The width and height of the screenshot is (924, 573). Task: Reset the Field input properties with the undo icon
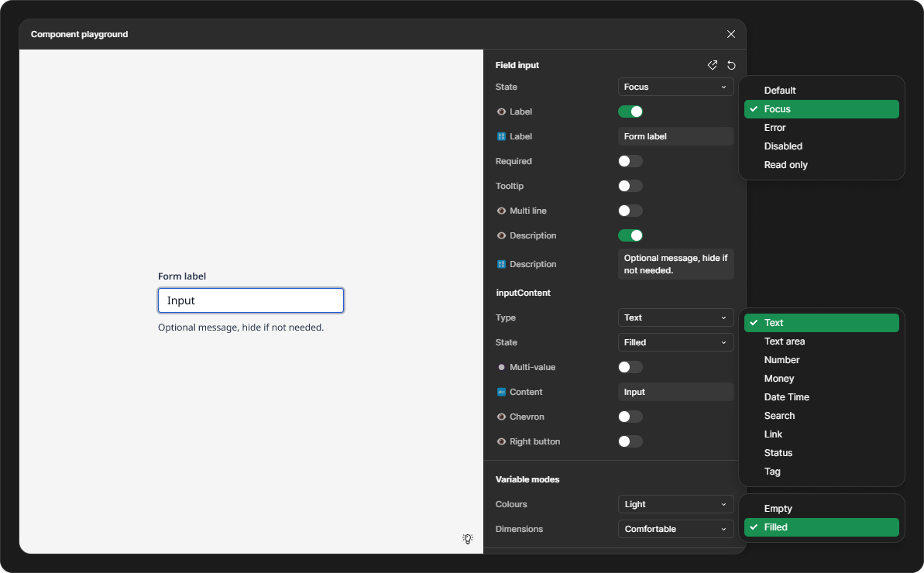point(731,65)
